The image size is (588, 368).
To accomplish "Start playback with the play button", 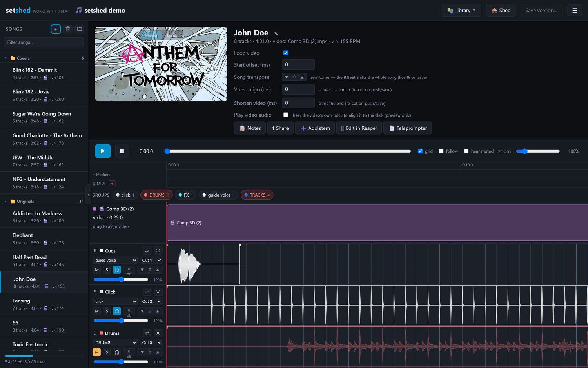I will [x=103, y=151].
